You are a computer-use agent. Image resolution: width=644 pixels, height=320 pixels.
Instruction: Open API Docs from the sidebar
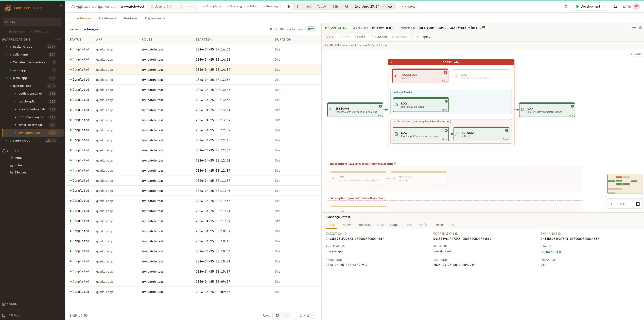[15, 315]
